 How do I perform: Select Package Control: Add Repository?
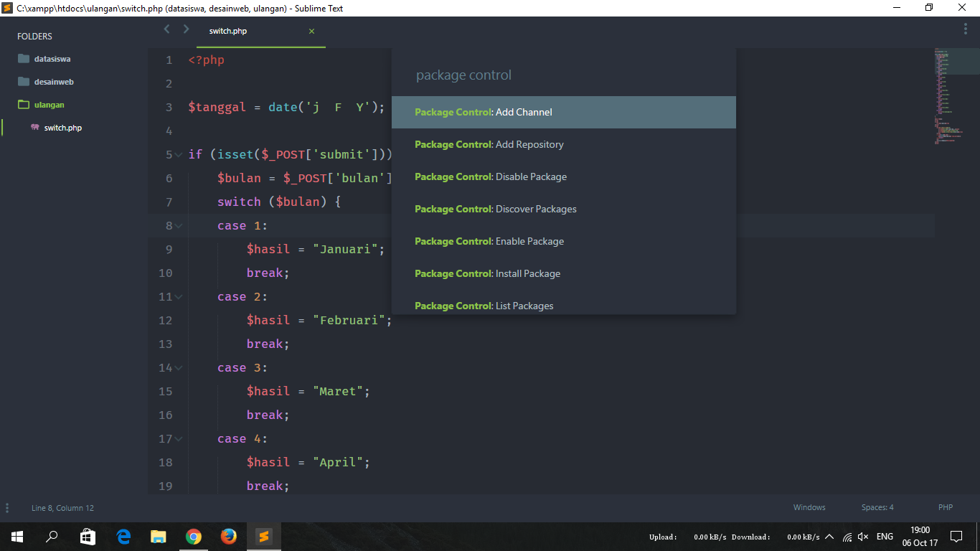[564, 144]
